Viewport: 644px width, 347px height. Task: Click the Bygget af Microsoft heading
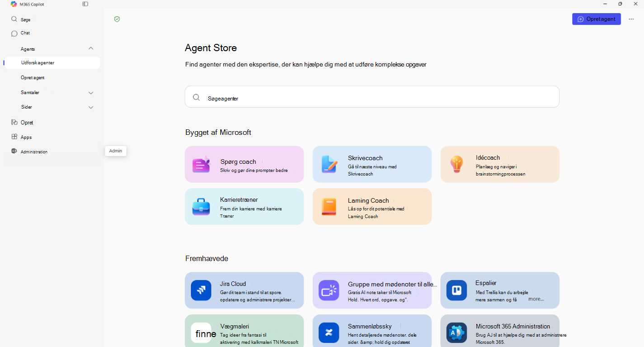click(218, 132)
